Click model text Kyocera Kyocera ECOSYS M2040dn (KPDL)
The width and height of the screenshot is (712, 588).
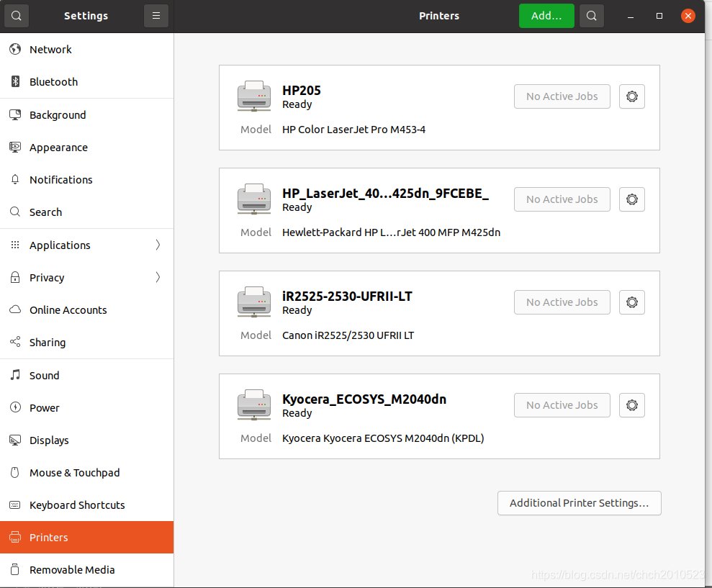(383, 438)
